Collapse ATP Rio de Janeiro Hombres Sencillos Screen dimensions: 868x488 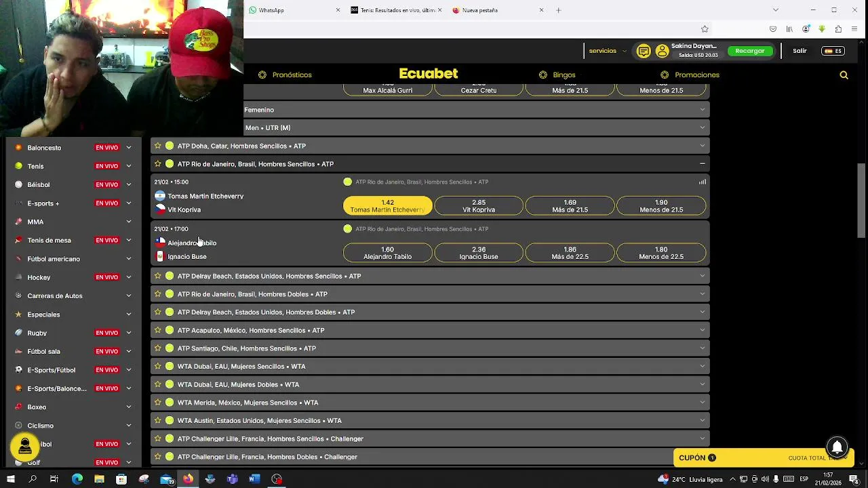(x=703, y=164)
